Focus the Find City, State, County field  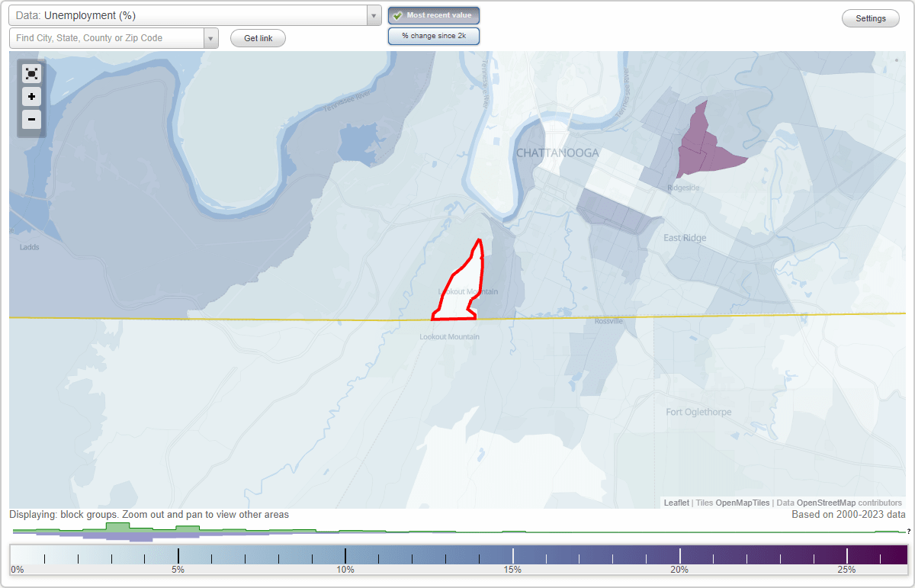pyautogui.click(x=107, y=38)
